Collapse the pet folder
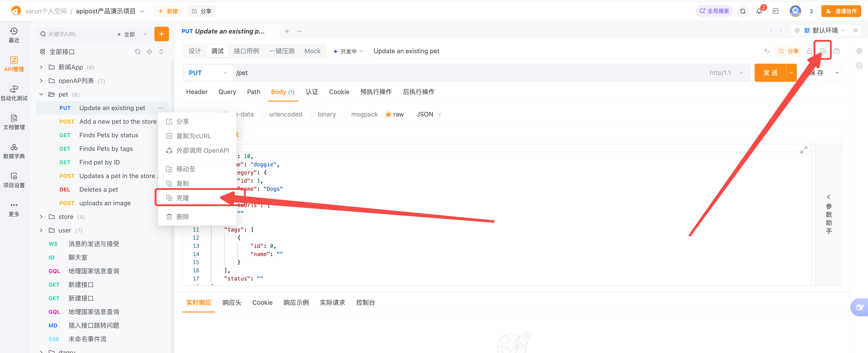This screenshot has height=353, width=868. (x=41, y=94)
